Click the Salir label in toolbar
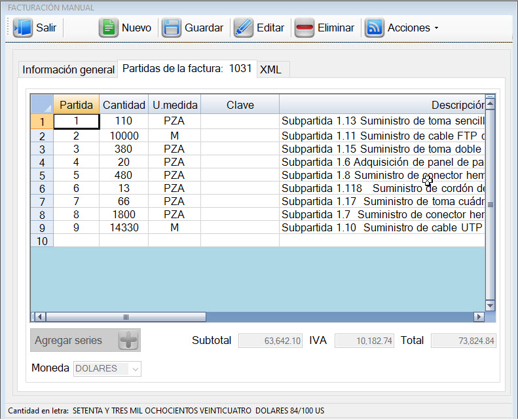The width and height of the screenshot is (518, 420). 46,28
